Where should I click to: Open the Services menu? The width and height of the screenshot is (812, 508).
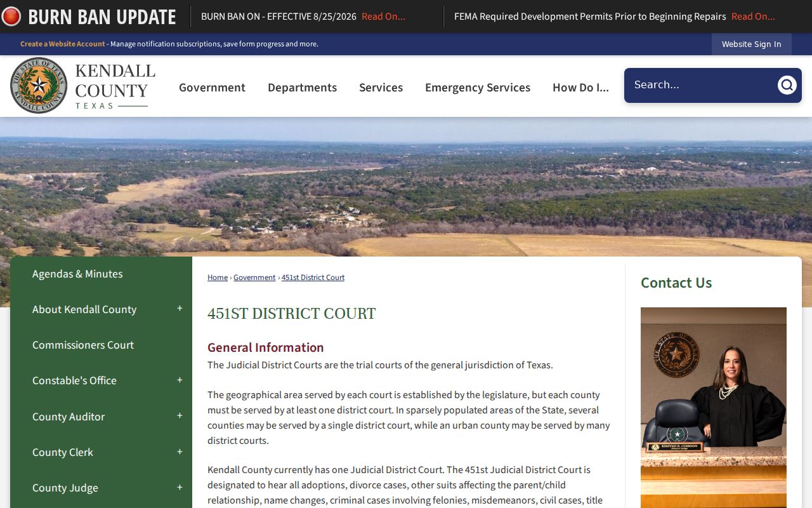tap(381, 88)
